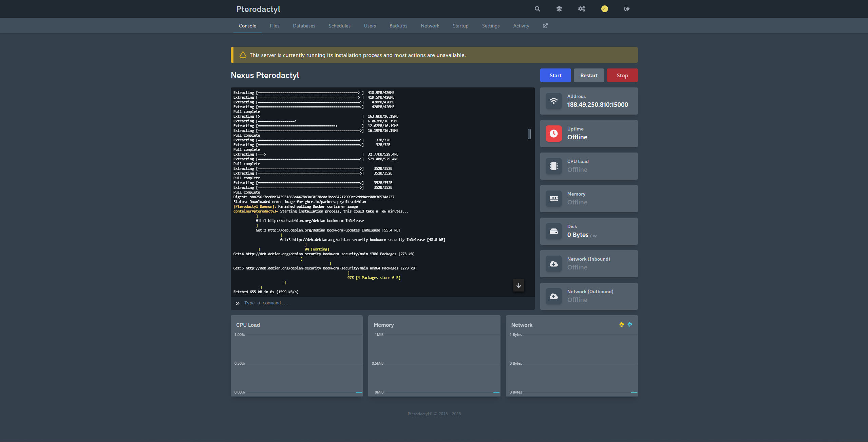
Task: Click the red clock Uptime icon
Action: [x=553, y=134]
